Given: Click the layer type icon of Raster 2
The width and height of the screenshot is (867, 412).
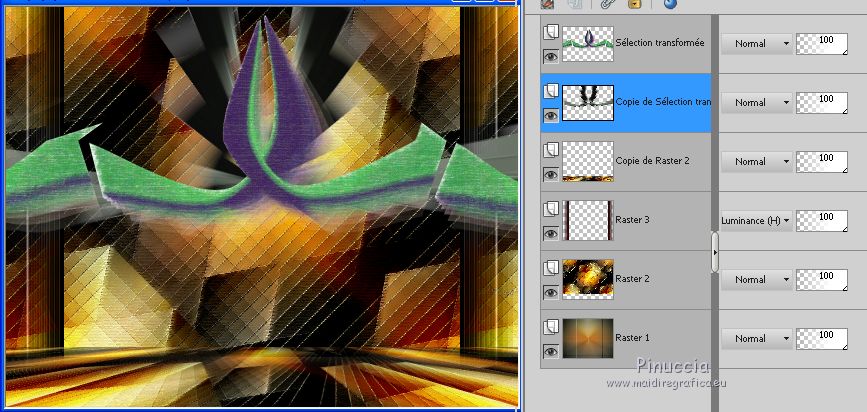Looking at the screenshot, I should point(551,269).
